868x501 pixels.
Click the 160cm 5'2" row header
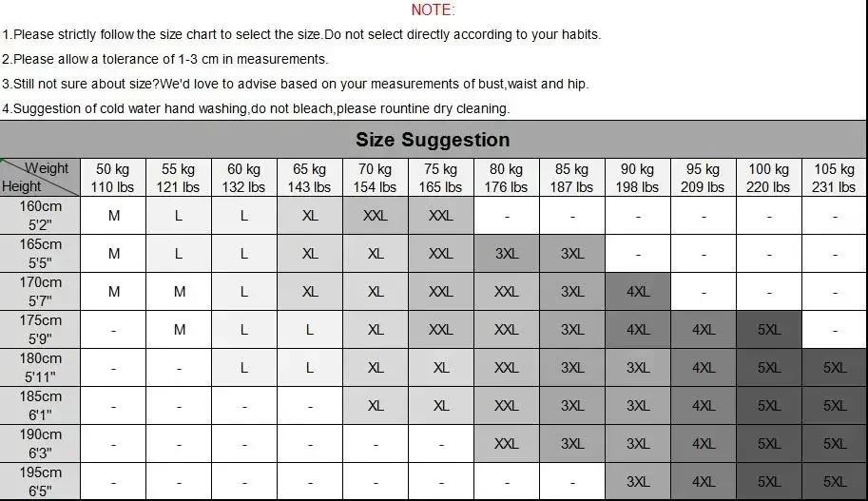[40, 216]
